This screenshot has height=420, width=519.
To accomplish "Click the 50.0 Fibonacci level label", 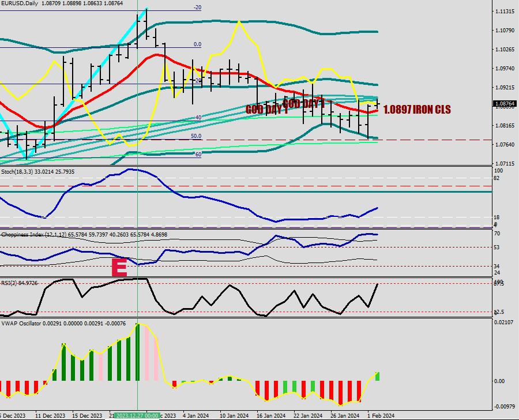I will (196, 136).
